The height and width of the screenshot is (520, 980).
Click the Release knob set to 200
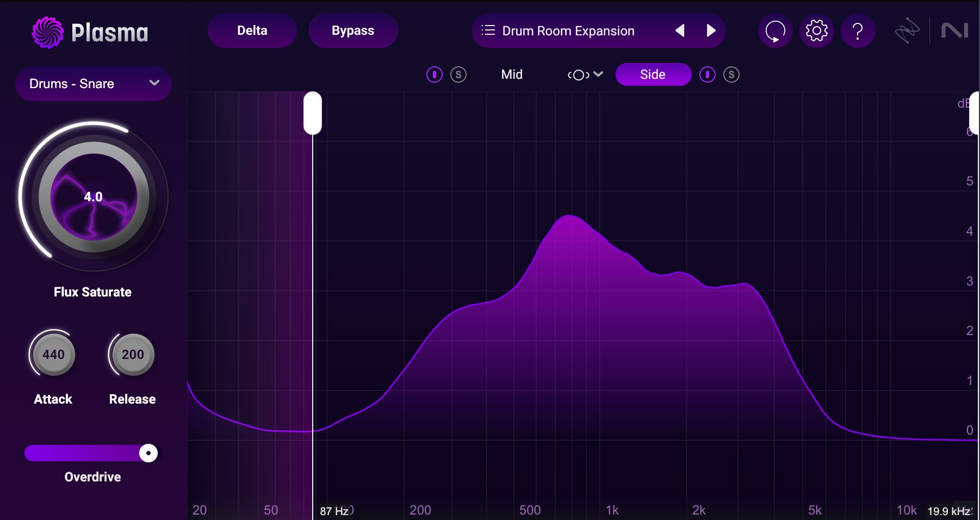tap(133, 354)
